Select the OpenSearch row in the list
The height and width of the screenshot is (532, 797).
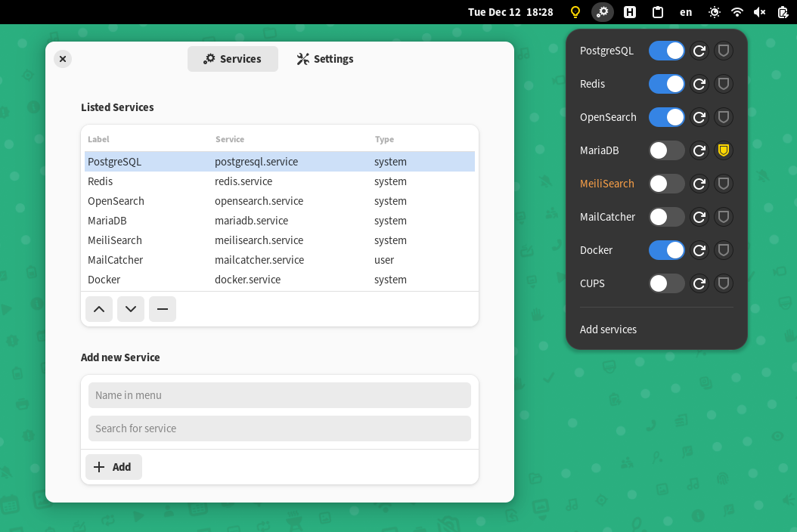280,201
